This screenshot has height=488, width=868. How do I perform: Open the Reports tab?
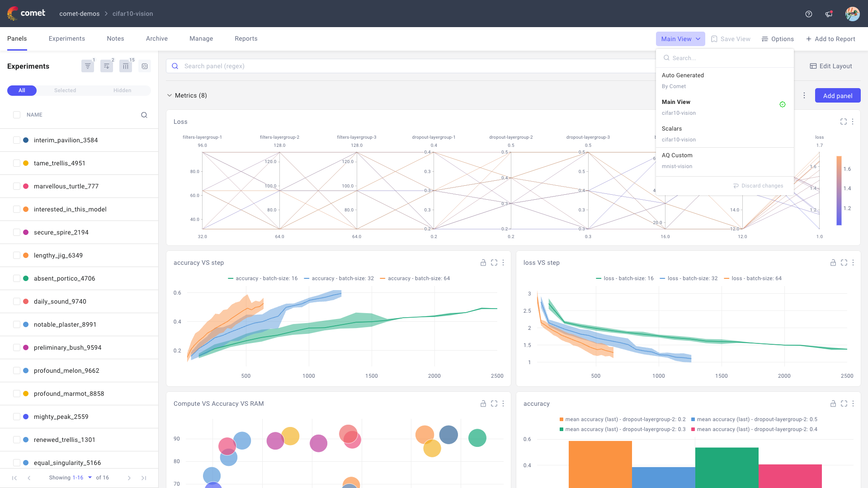click(246, 38)
